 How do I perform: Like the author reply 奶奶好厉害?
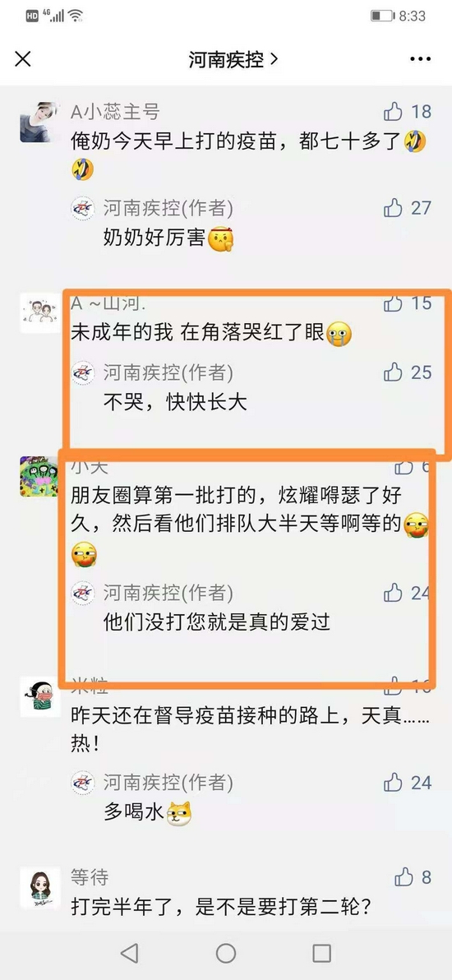click(x=393, y=207)
